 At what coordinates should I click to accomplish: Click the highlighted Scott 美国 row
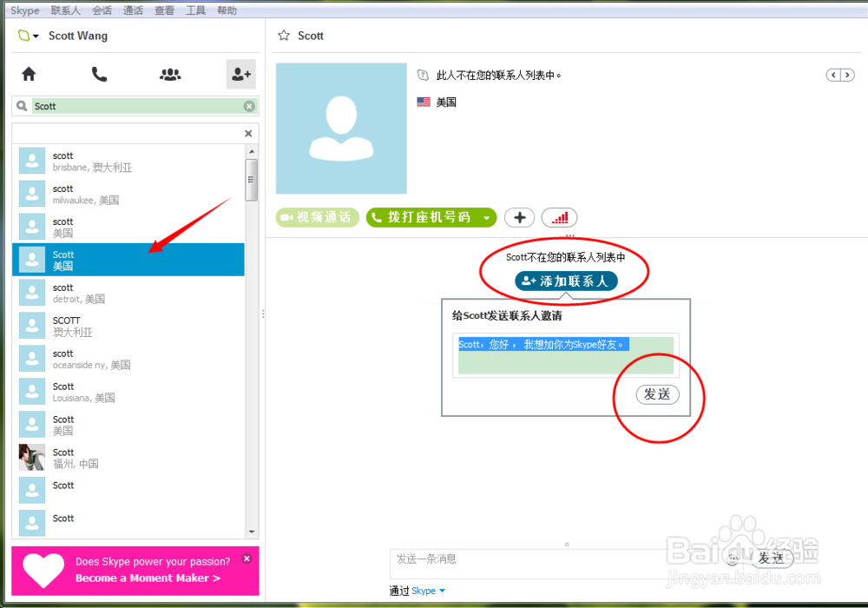128,260
